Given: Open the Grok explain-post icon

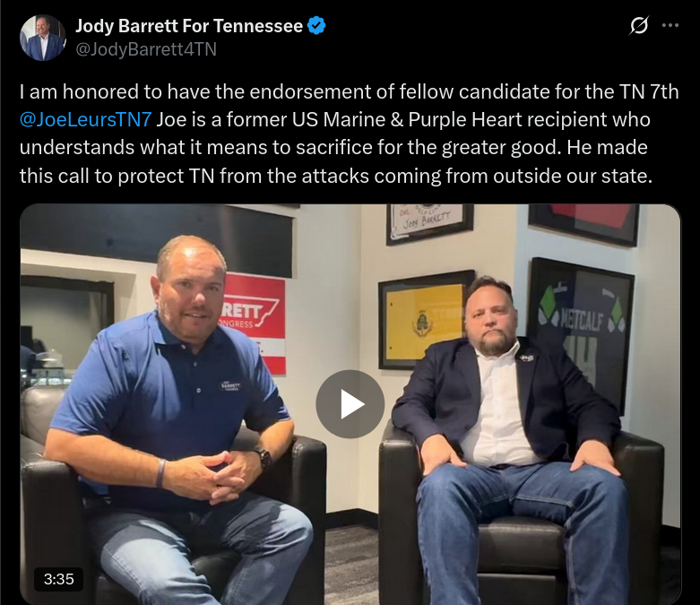Looking at the screenshot, I should click(x=639, y=25).
